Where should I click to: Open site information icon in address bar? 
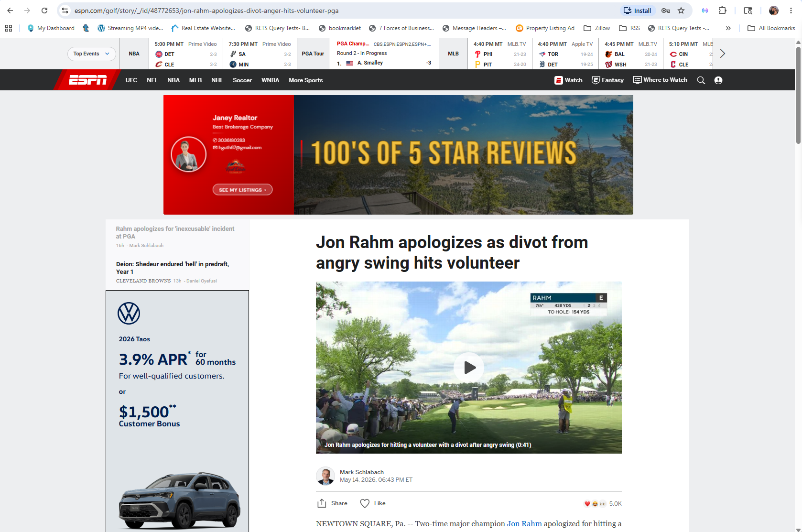point(65,11)
